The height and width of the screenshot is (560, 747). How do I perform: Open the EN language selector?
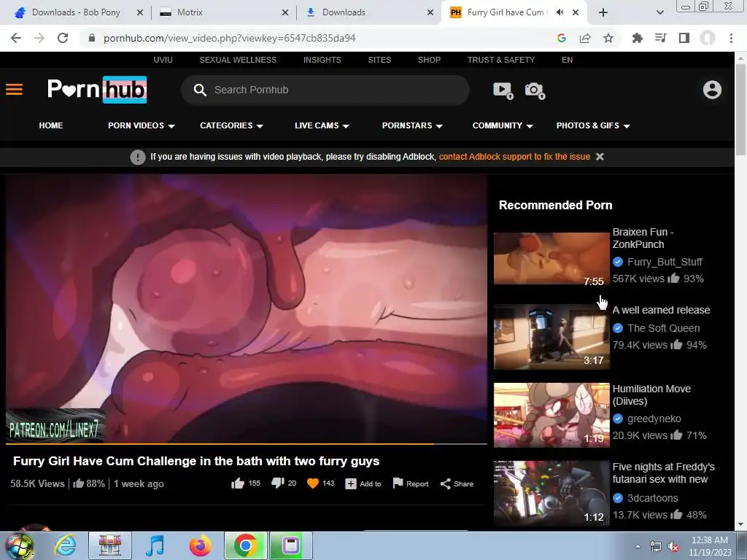point(567,60)
